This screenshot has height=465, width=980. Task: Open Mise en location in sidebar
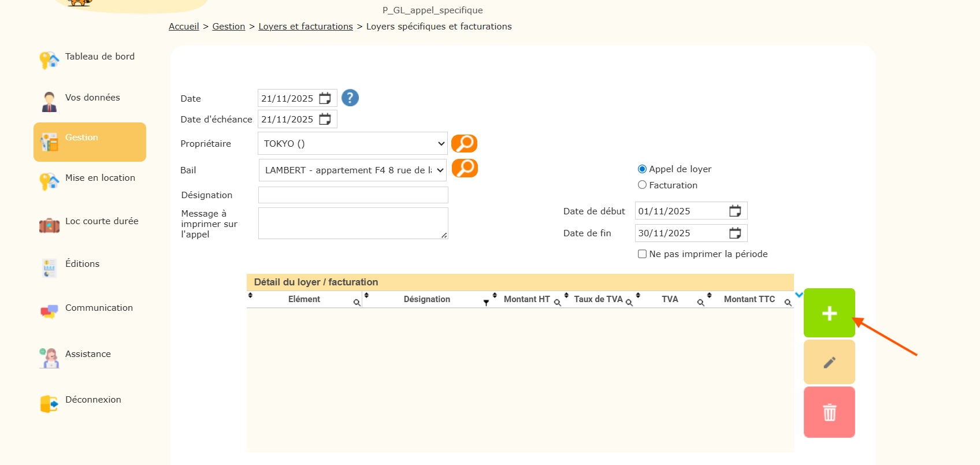tap(99, 178)
